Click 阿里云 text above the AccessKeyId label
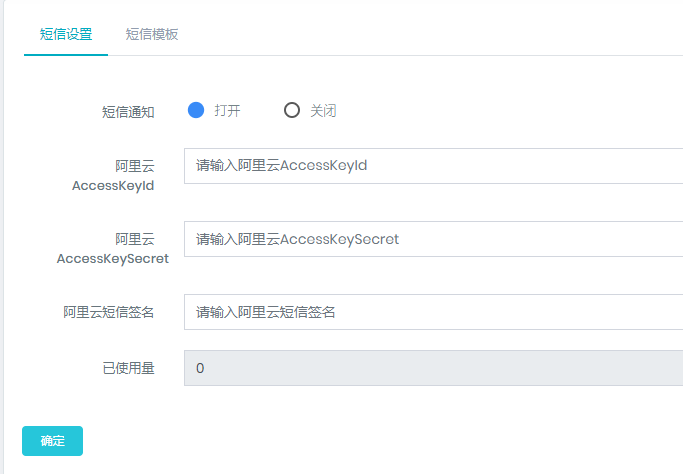 [135, 166]
